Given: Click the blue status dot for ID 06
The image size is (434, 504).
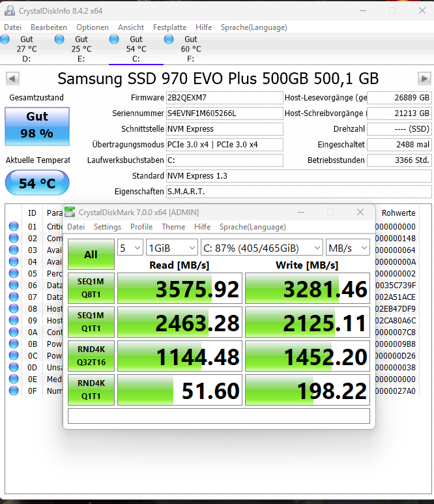Looking at the screenshot, I should [14, 285].
